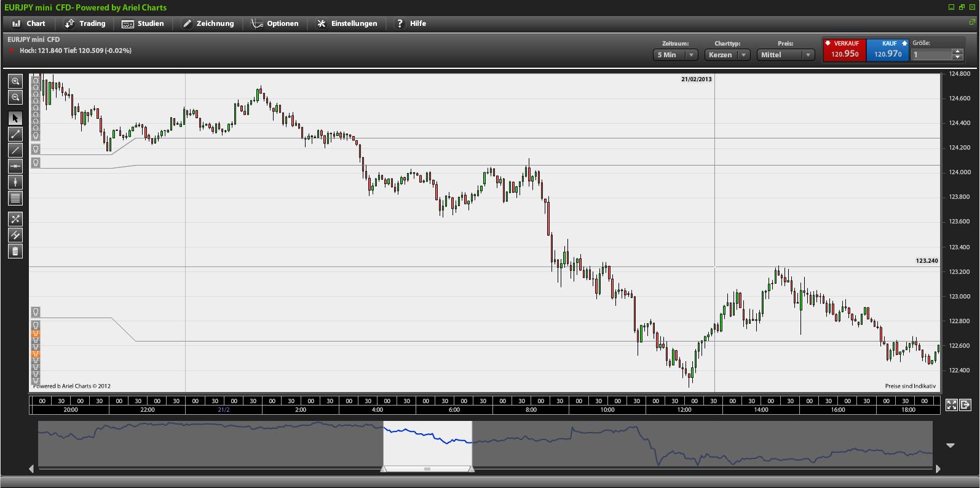
Task: Toggle the lightbulb marker at the 124.050 line
Action: (36, 162)
